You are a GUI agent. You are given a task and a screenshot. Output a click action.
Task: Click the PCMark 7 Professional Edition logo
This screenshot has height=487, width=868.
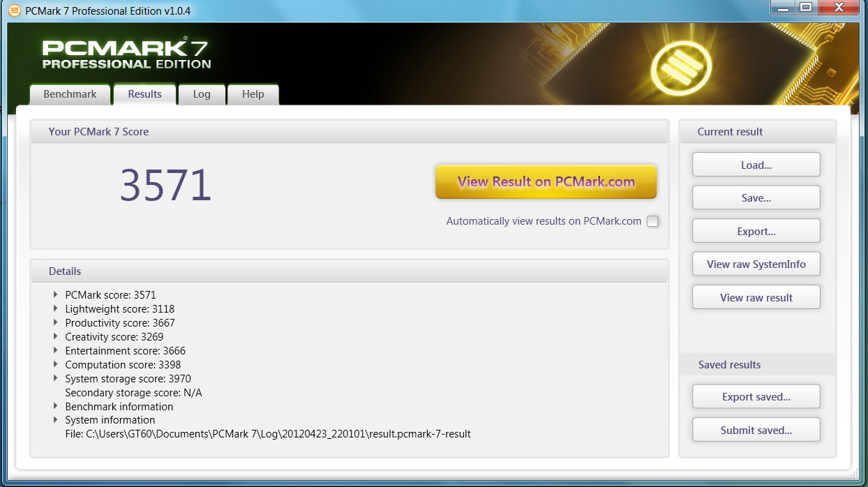click(x=126, y=54)
